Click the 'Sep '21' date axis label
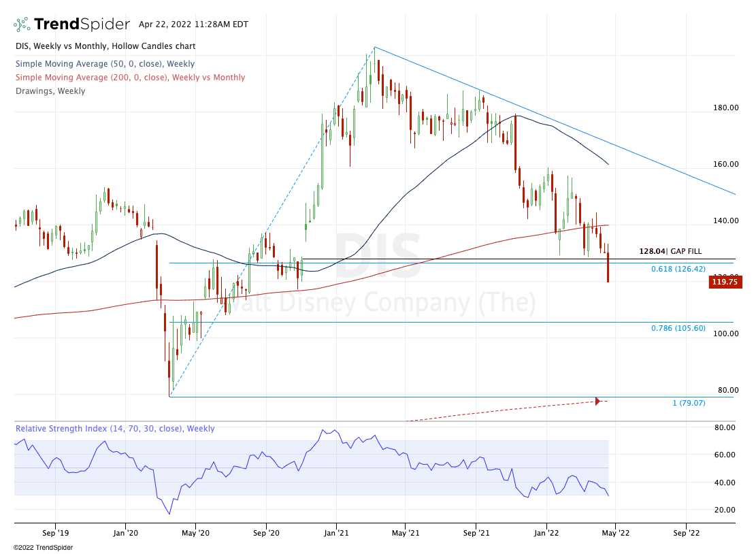The width and height of the screenshot is (756, 554). [476, 533]
